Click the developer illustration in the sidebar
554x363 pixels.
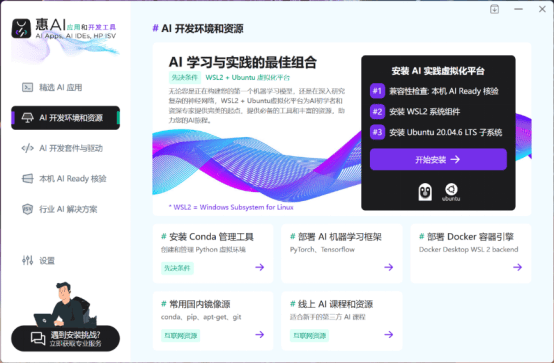66,304
